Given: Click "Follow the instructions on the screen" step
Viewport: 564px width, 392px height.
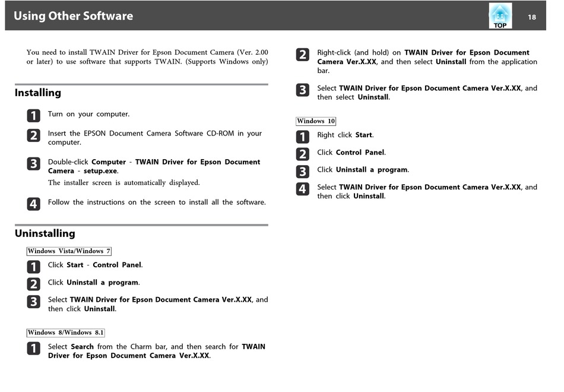Looking at the screenshot, I should (x=157, y=203).
